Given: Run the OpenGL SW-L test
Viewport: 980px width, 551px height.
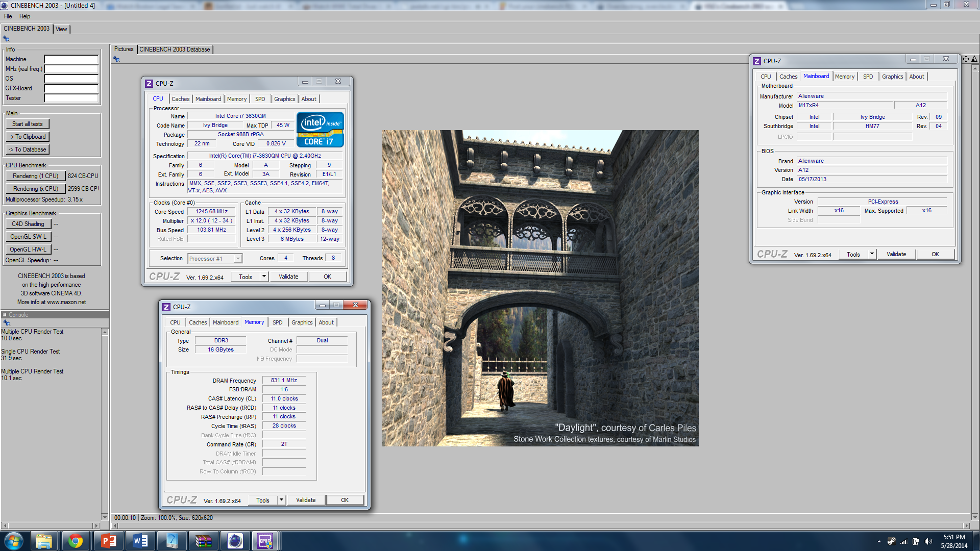Looking at the screenshot, I should coord(28,237).
